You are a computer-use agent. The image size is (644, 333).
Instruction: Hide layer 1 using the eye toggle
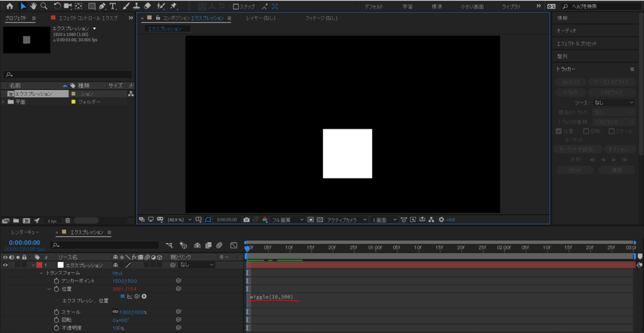[x=5, y=265]
